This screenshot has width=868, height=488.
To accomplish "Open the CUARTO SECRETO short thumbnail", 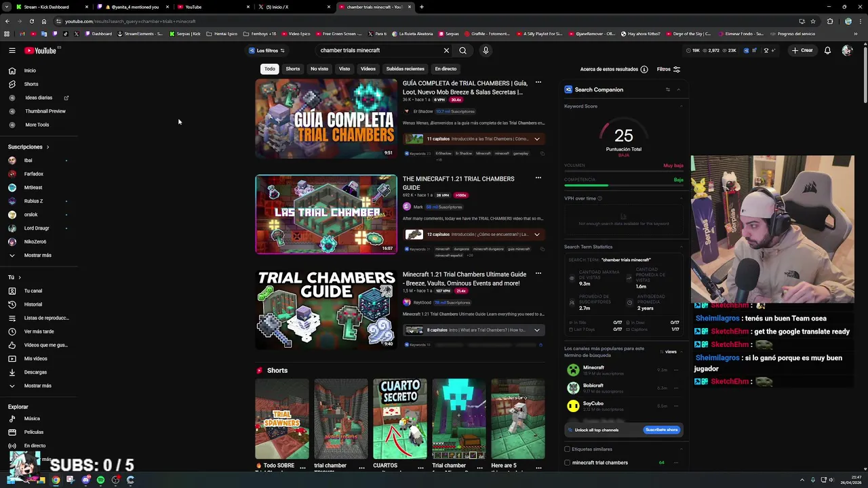I will point(400,419).
